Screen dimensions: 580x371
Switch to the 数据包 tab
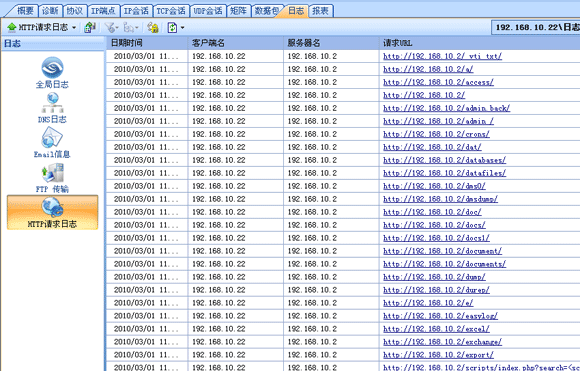266,11
